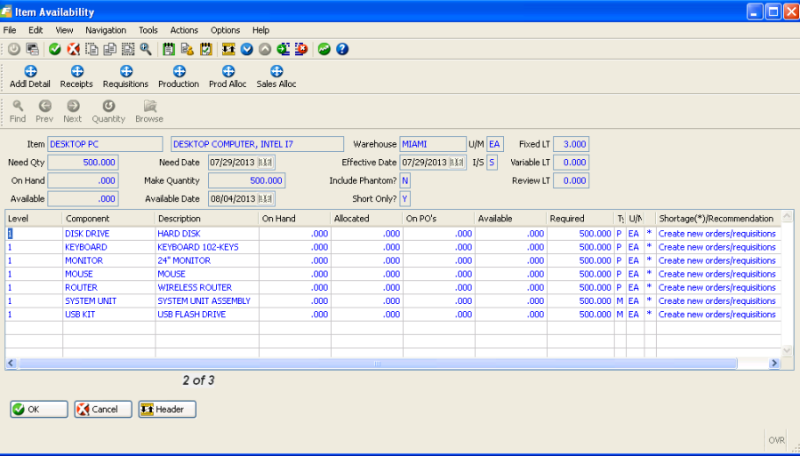Viewport: 800px width, 456px height.
Task: Select the SYSTEM UNIT component row
Action: pyautogui.click(x=94, y=301)
